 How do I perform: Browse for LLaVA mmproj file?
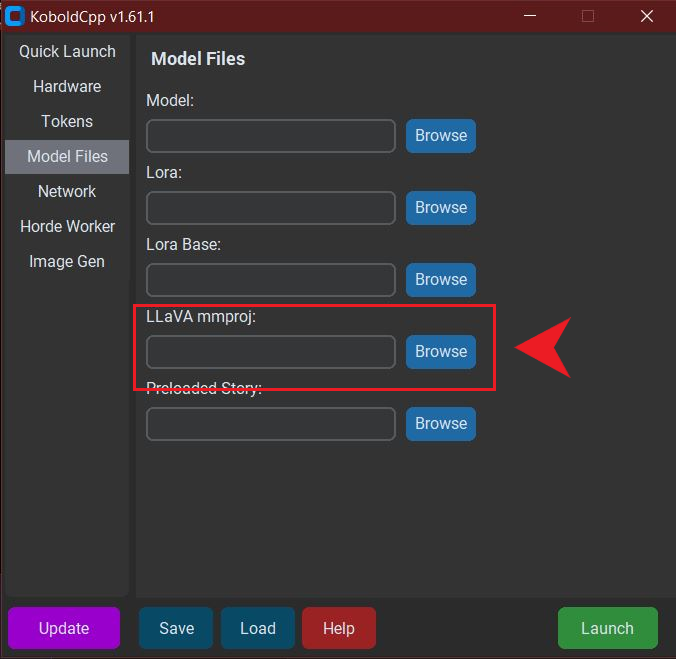pos(441,352)
